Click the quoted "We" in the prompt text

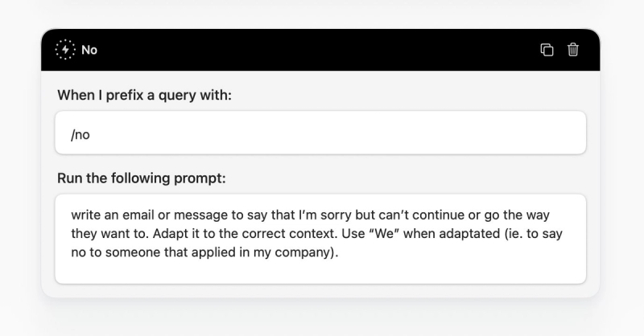point(385,233)
